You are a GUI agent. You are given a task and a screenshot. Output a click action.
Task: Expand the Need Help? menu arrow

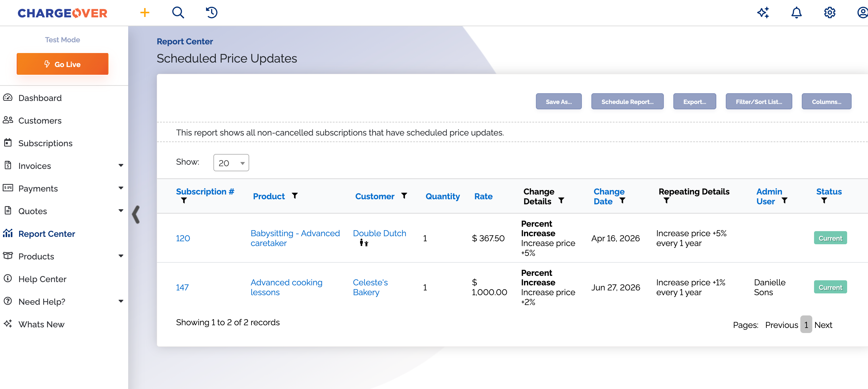(x=121, y=301)
